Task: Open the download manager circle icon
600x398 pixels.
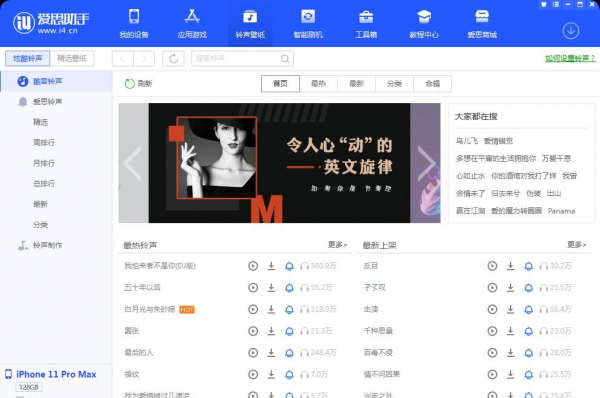Action: coord(571,31)
